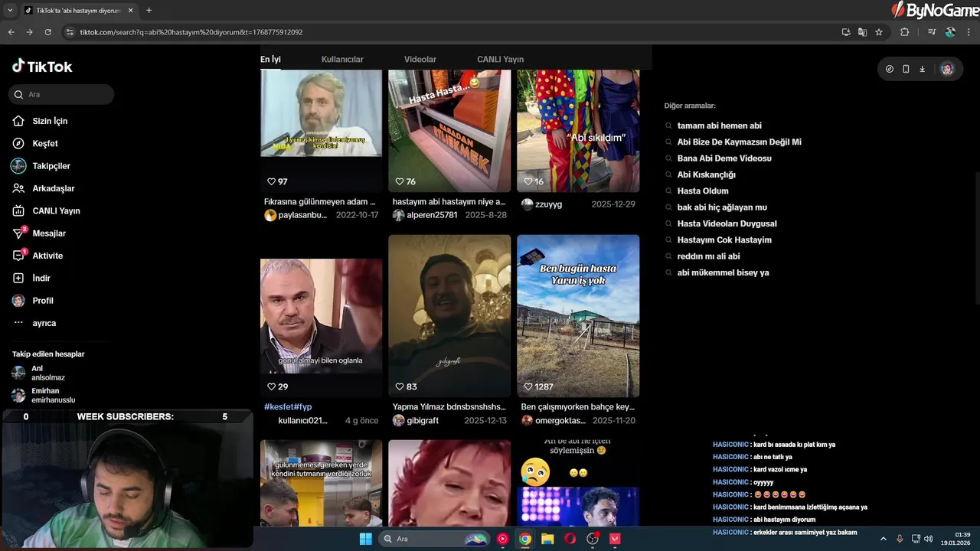Click the address bar URL
Image resolution: width=980 pixels, height=551 pixels.
(x=191, y=32)
